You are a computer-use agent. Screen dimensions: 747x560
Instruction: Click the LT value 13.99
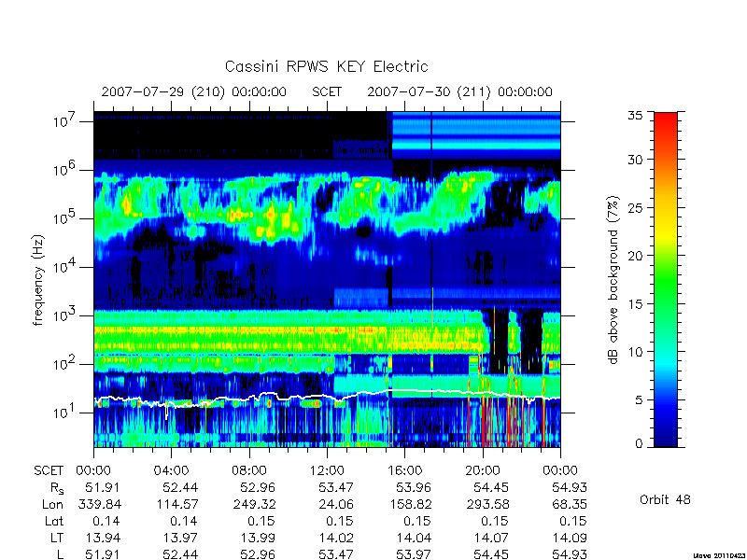point(259,538)
